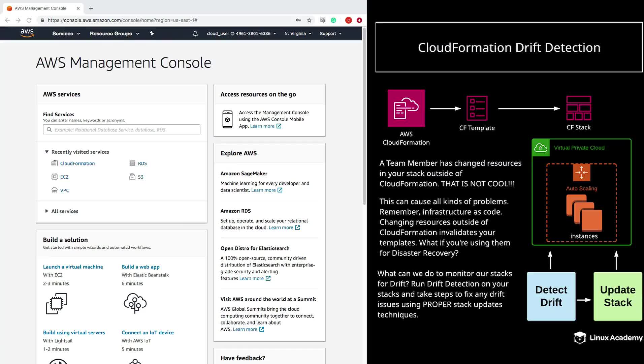Viewport: 644px width, 364px height.
Task: Open the CloudFormation service link
Action: (77, 163)
